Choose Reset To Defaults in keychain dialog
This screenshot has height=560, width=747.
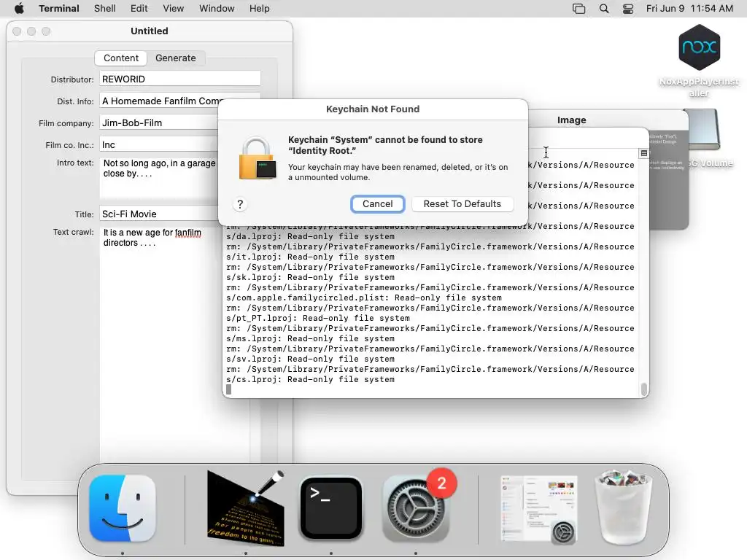tap(462, 204)
